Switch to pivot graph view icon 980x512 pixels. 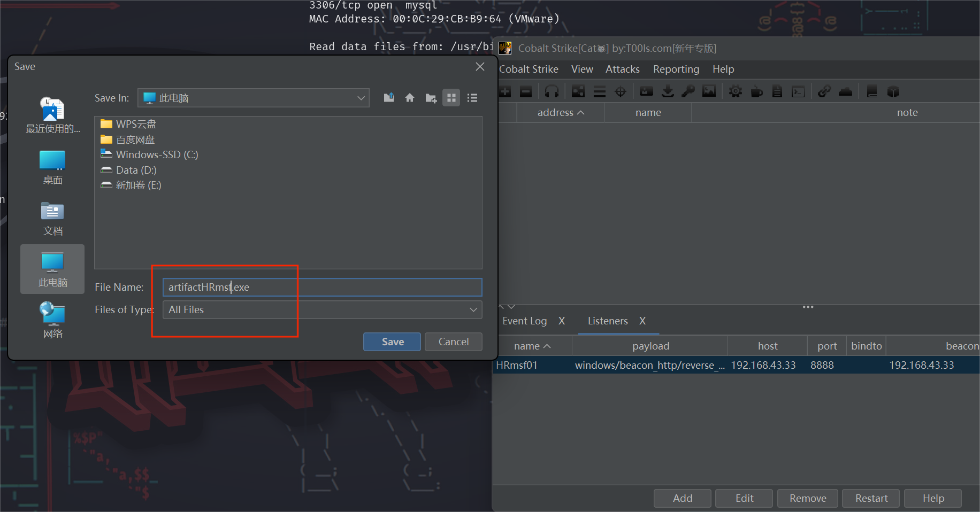(x=578, y=91)
